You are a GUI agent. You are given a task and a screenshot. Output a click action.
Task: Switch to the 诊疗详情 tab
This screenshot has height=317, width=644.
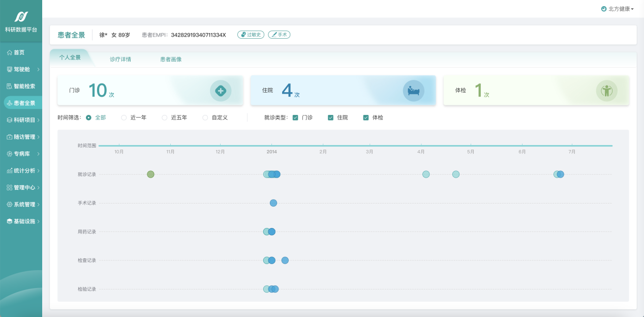pyautogui.click(x=120, y=59)
